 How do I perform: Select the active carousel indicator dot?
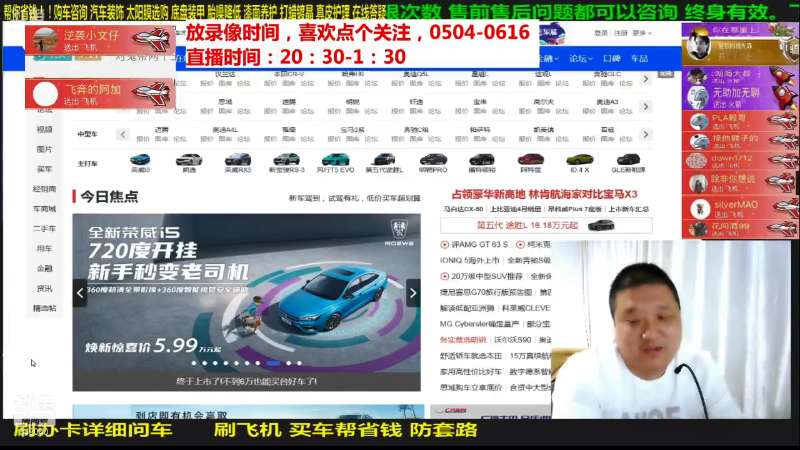[x=273, y=363]
